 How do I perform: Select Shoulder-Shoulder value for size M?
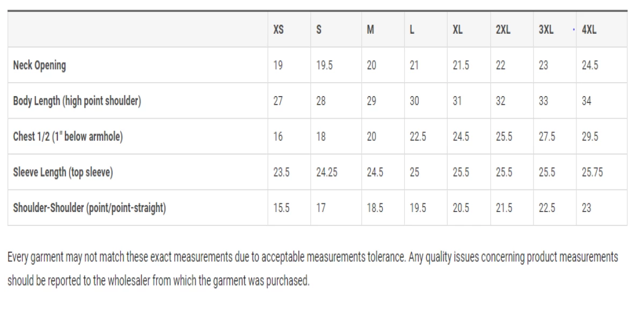[375, 208]
